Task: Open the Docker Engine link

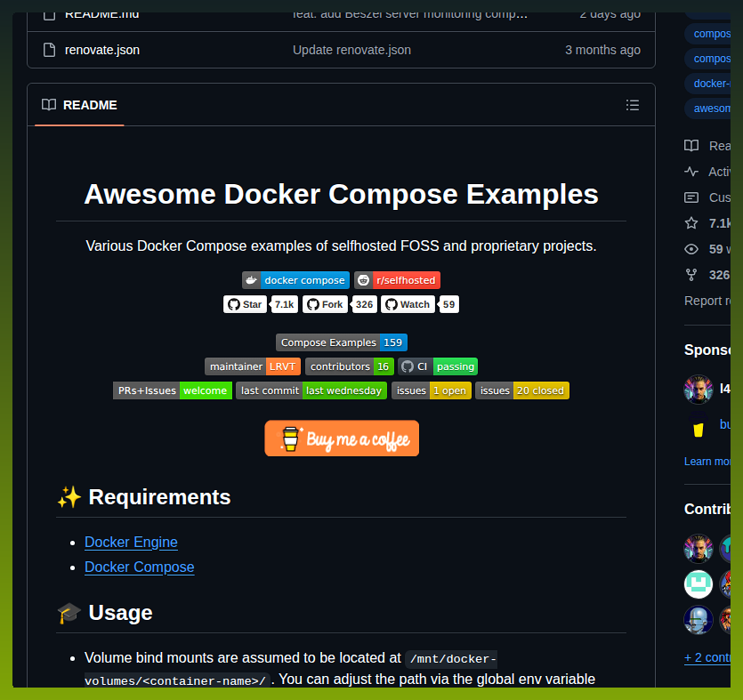Action: coord(131,542)
